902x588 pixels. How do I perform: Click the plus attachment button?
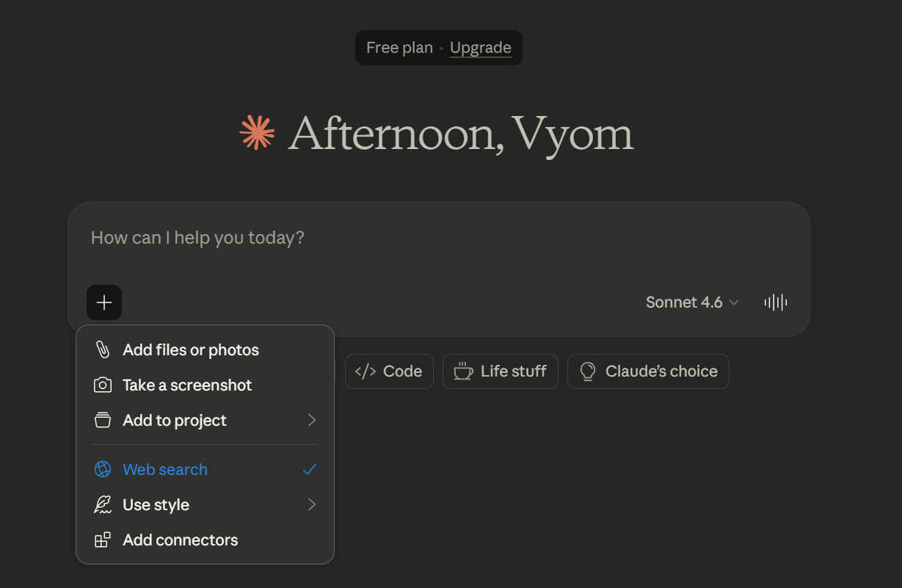coord(104,302)
